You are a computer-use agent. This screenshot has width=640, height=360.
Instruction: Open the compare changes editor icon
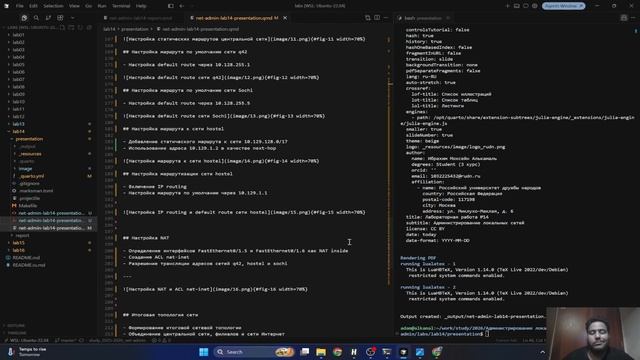(368, 18)
